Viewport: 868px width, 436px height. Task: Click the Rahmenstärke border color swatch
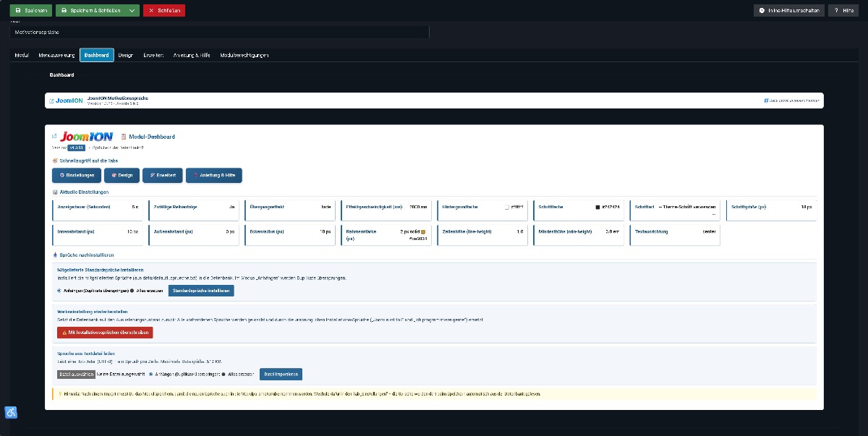tap(424, 232)
